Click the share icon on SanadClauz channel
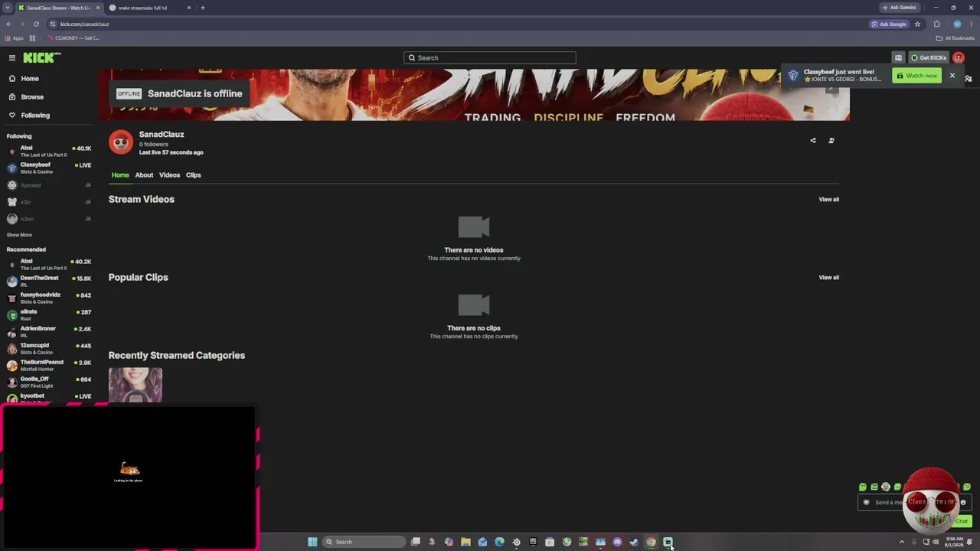The image size is (980, 551). coord(813,141)
